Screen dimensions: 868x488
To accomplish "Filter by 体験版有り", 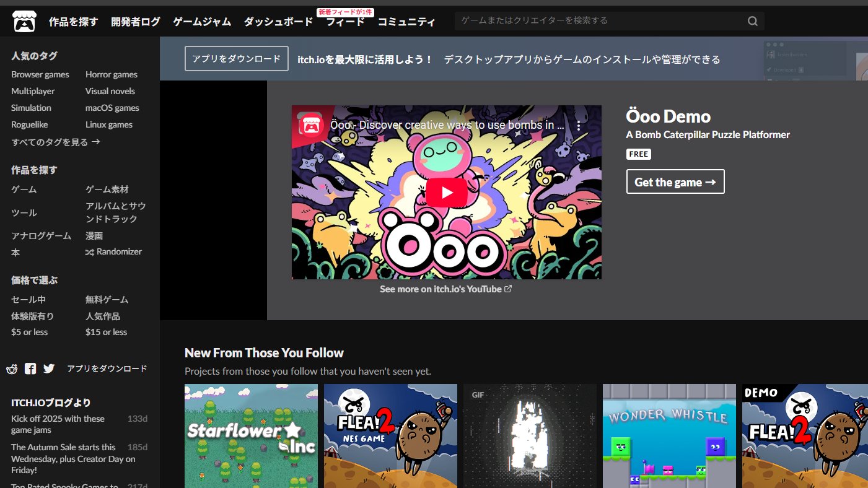I will click(x=33, y=316).
